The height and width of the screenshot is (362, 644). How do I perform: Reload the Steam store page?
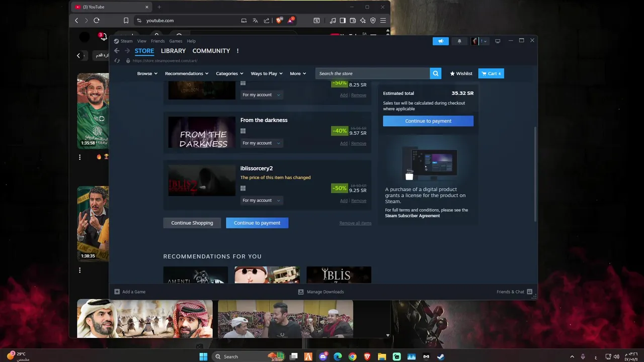117,61
